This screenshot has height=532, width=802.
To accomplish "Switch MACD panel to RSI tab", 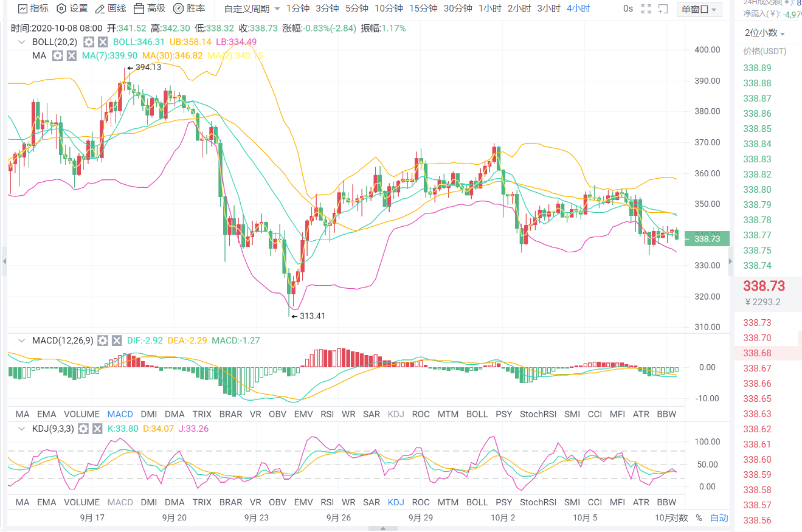I will coord(327,414).
